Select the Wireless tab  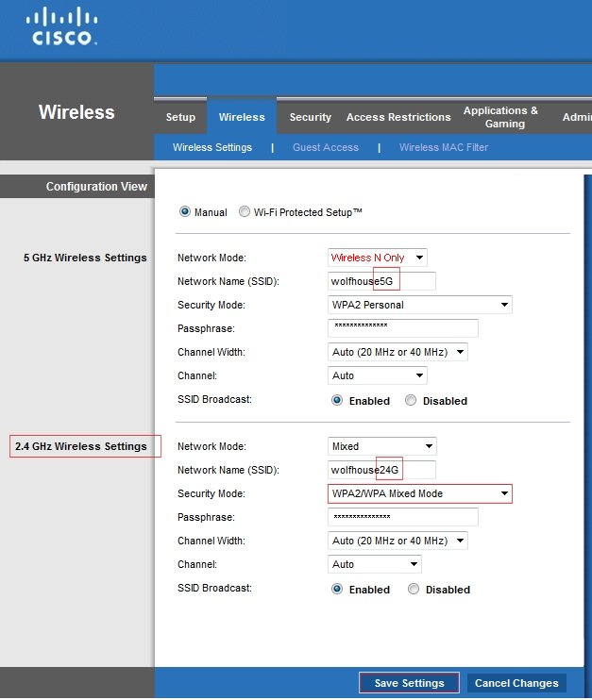(242, 117)
